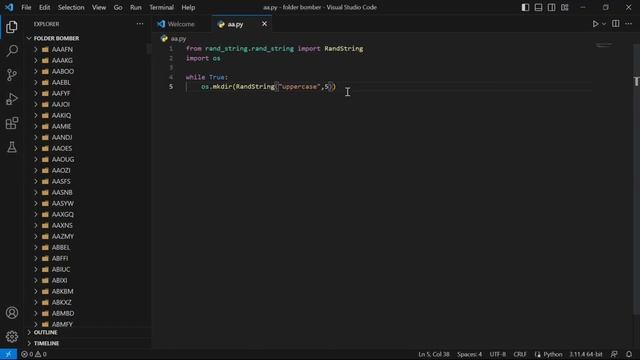The width and height of the screenshot is (640, 360).
Task: Toggle the Secondary Side Bar layout icon
Action: tap(551, 7)
